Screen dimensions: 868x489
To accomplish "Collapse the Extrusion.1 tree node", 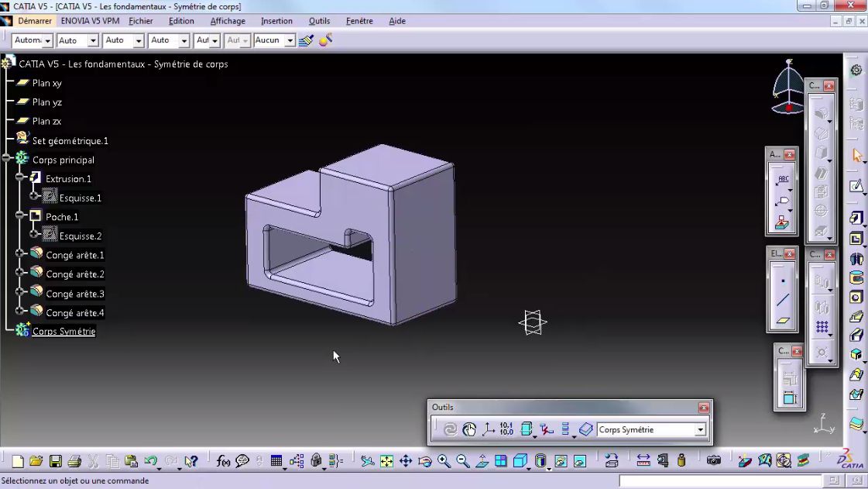I will (x=20, y=177).
